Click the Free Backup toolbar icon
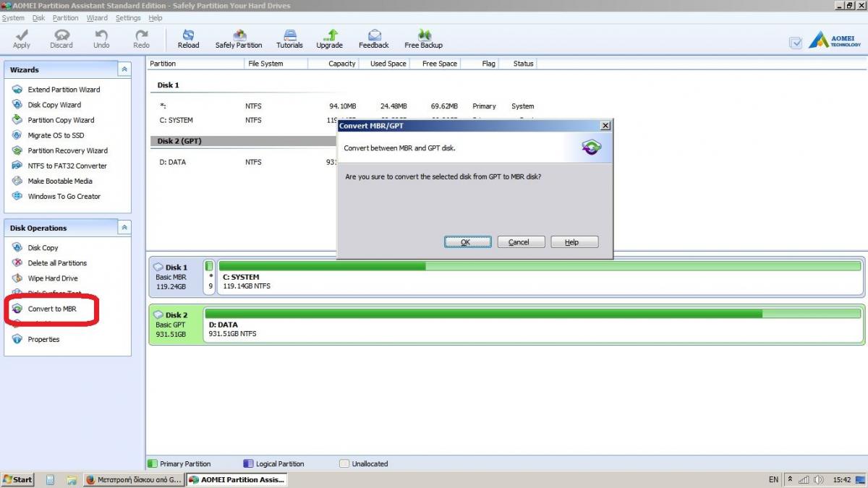This screenshot has height=488, width=868. pos(423,39)
